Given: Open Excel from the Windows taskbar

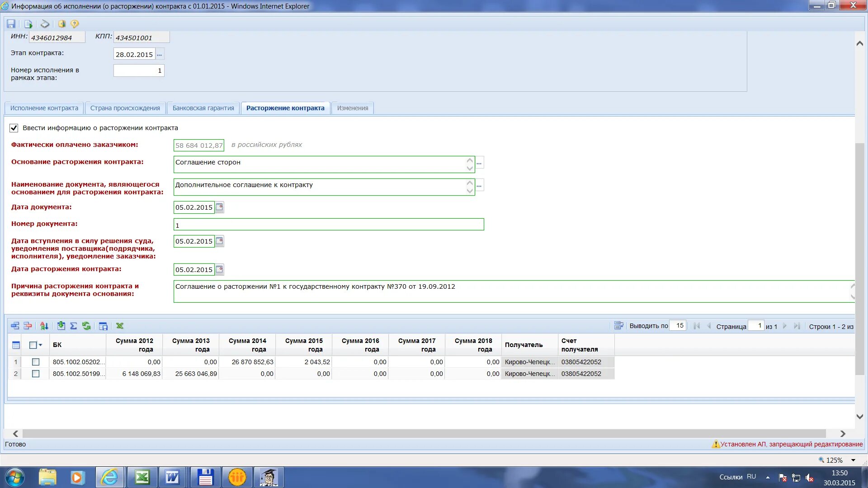Looking at the screenshot, I should tap(142, 477).
